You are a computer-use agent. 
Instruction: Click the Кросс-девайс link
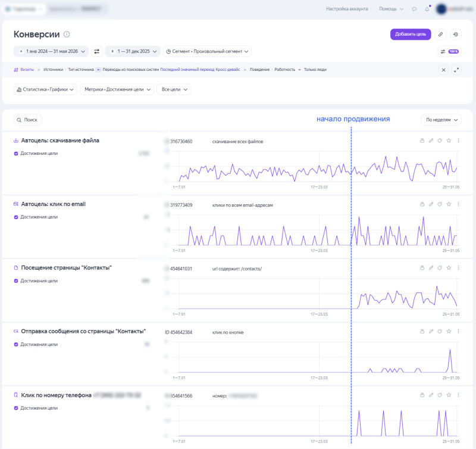[228, 70]
